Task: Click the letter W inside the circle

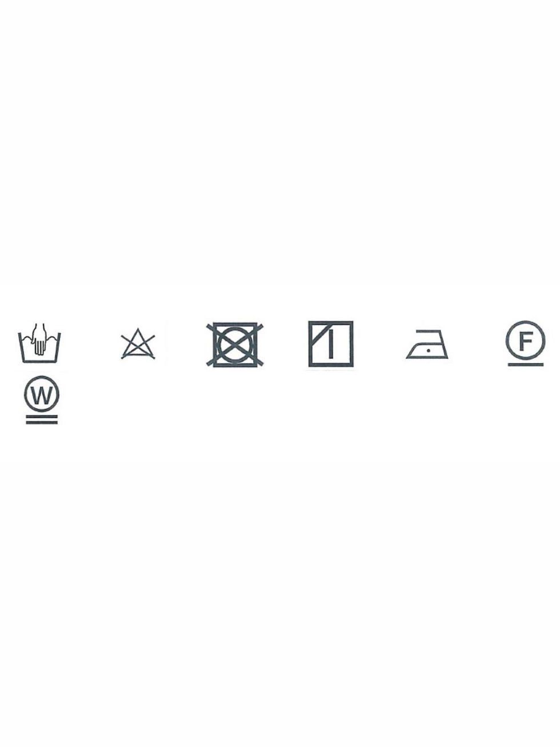Action: click(42, 395)
